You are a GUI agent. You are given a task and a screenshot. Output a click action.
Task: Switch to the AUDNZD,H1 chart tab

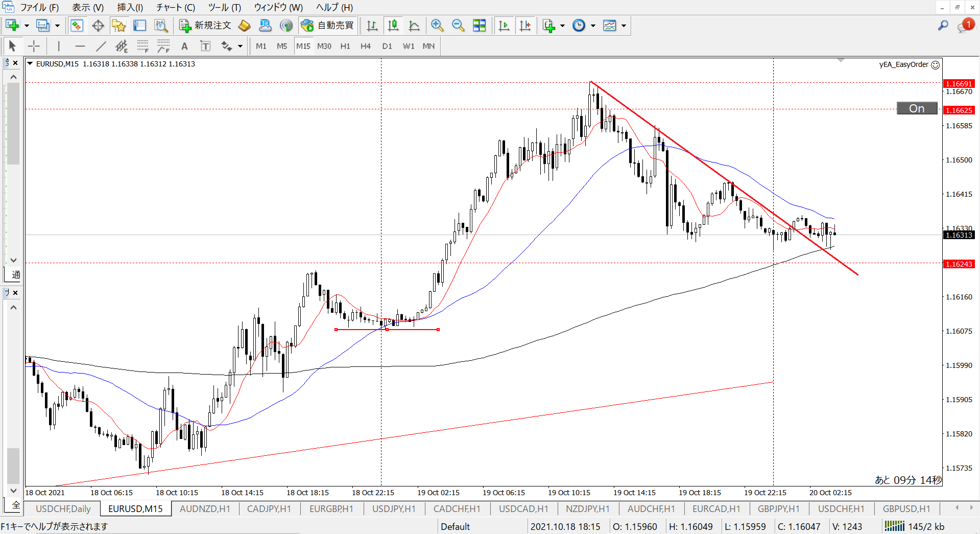[205, 508]
